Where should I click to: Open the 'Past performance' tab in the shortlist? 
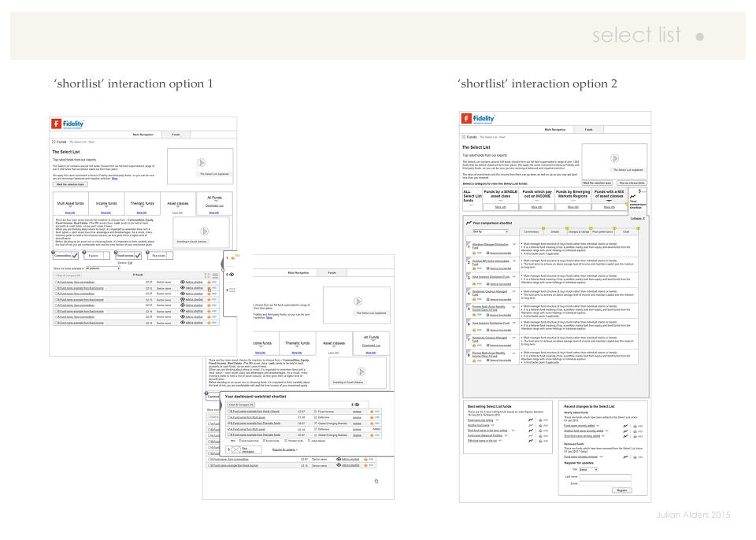(x=602, y=232)
